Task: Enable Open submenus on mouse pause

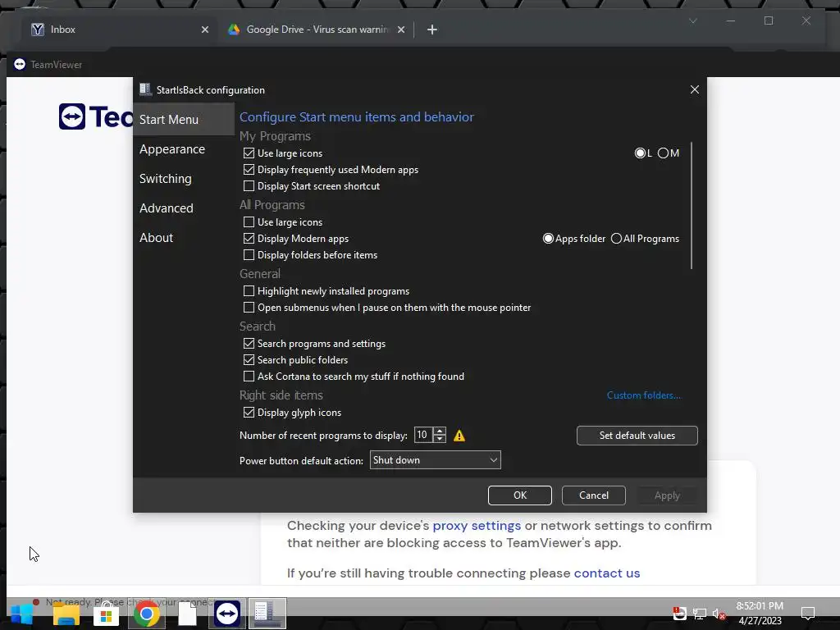Action: coord(249,308)
